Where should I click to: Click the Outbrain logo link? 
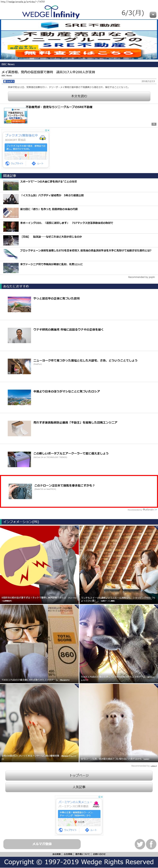[x=149, y=509]
